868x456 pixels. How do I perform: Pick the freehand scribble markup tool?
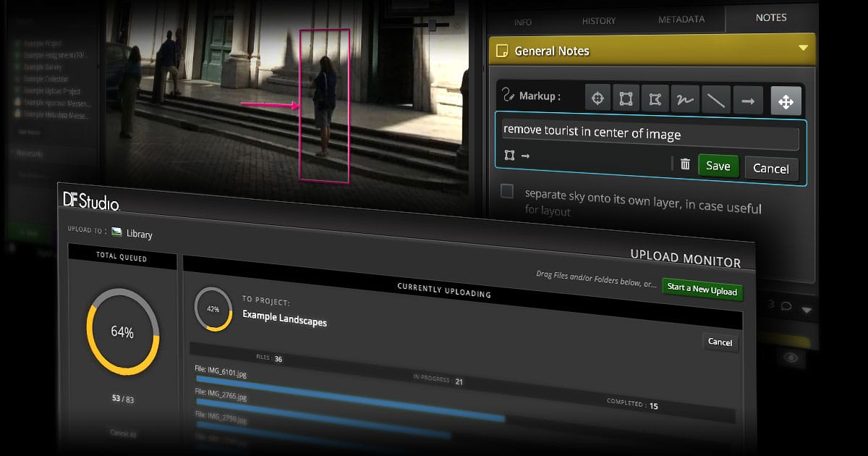coord(685,101)
